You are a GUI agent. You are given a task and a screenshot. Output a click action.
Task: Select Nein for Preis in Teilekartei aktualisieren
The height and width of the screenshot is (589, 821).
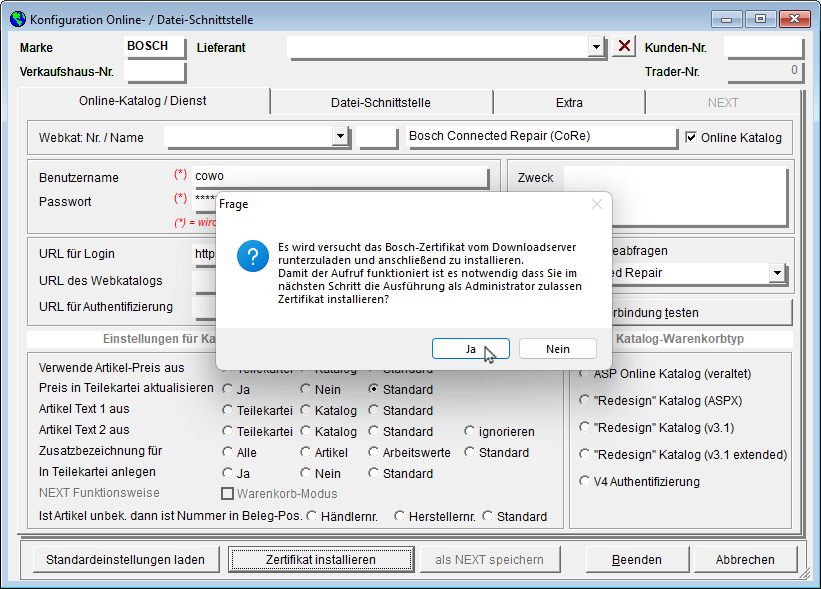tap(306, 389)
